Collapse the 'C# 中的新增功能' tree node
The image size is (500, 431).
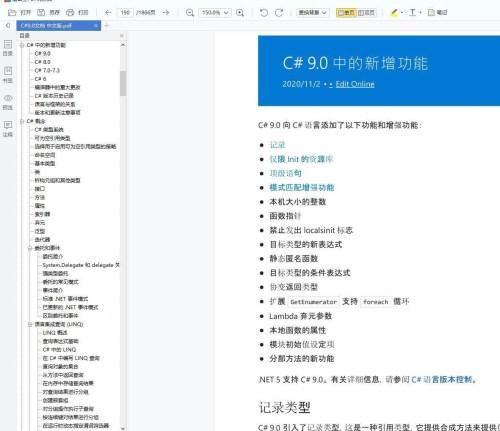(x=22, y=45)
